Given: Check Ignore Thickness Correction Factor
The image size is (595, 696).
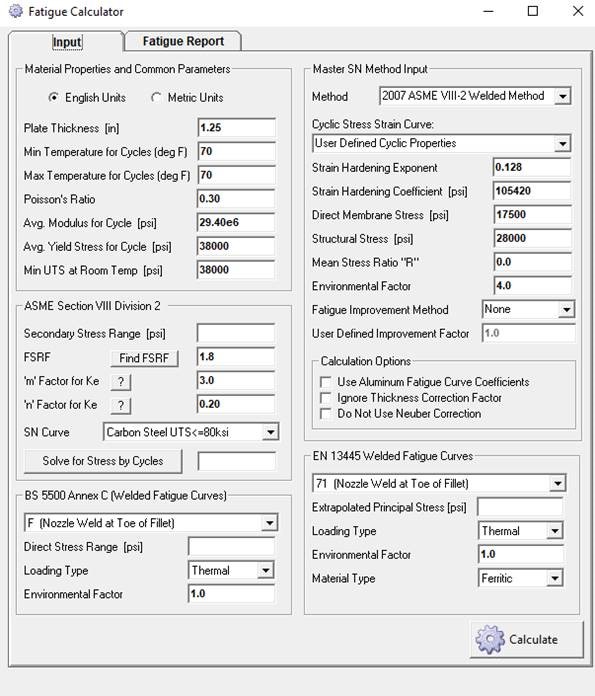Looking at the screenshot, I should [325, 398].
